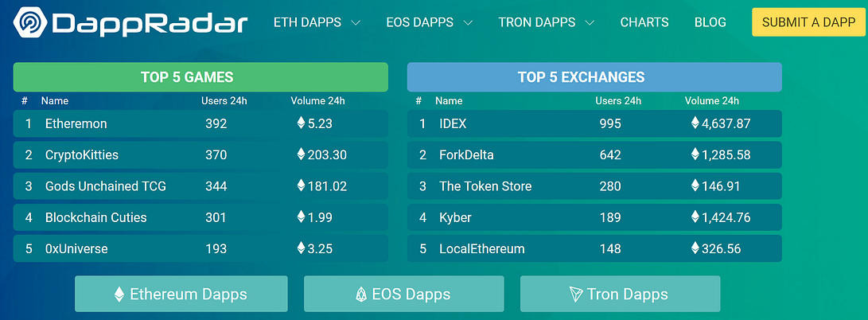The image size is (868, 320).
Task: Click the DappRadar wordmark text
Action: 150,23
